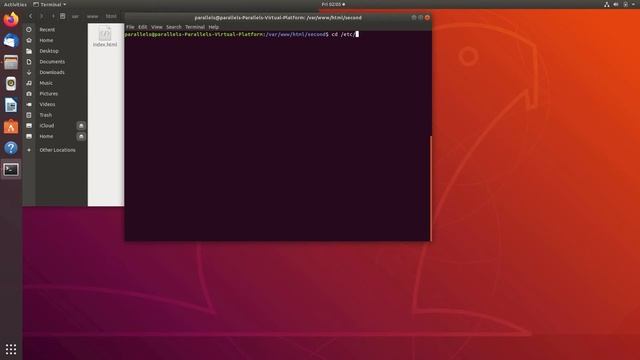Select the Terminal icon in the dock
640x360 pixels.
point(11,169)
